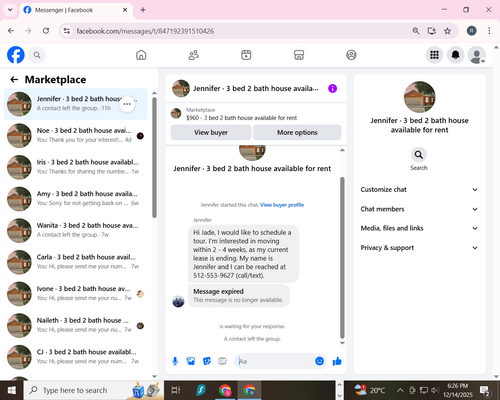Open the notifications bell
Viewport: 500px width, 400px height.
pos(456,55)
